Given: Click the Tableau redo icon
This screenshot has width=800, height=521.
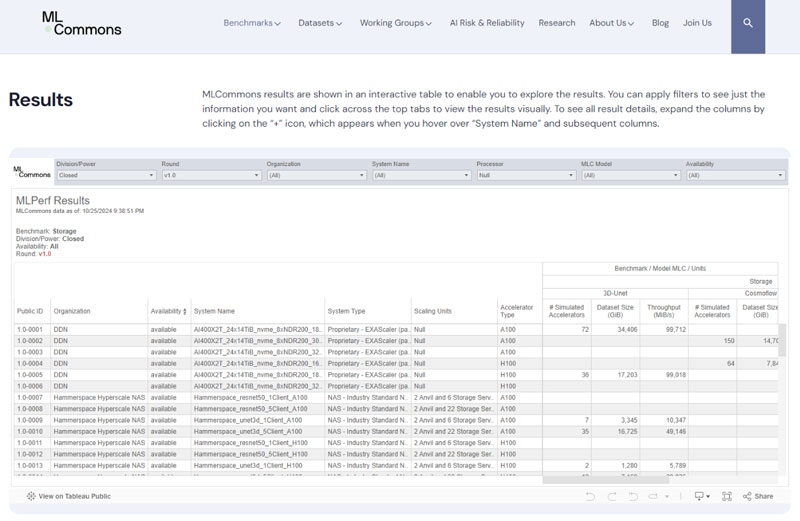Looking at the screenshot, I should (x=612, y=496).
